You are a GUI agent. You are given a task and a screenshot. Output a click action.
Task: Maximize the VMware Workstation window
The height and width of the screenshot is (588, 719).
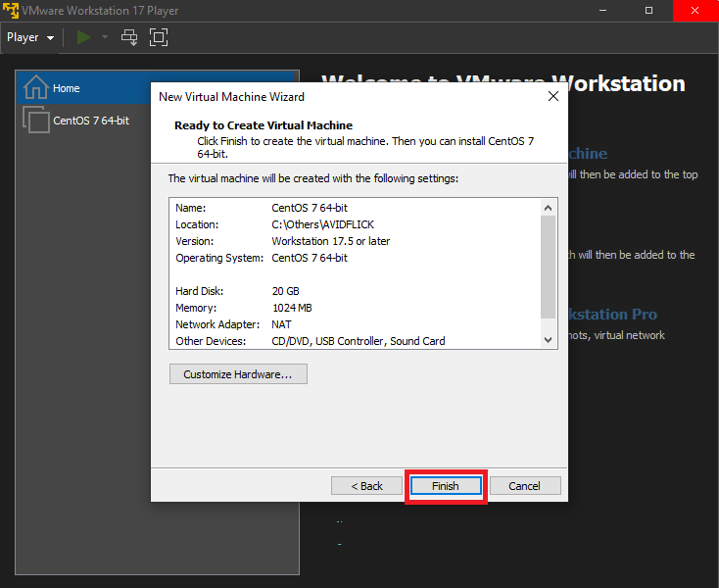[x=648, y=10]
